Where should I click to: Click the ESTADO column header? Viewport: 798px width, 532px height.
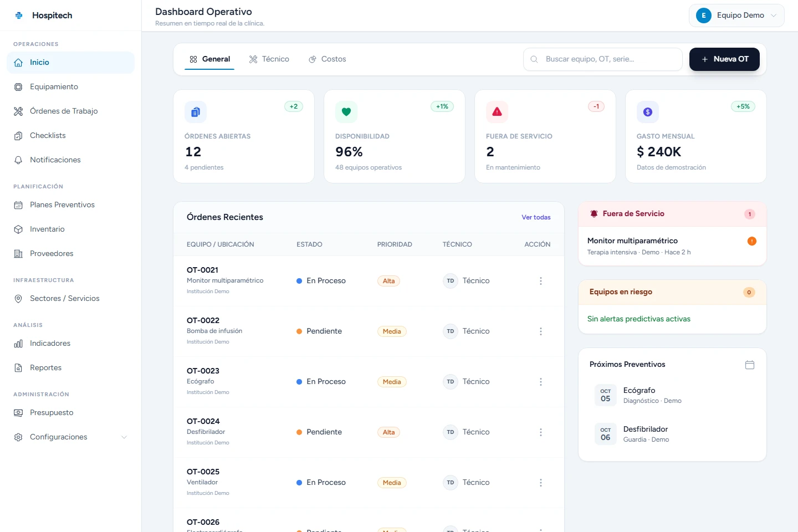coord(309,244)
